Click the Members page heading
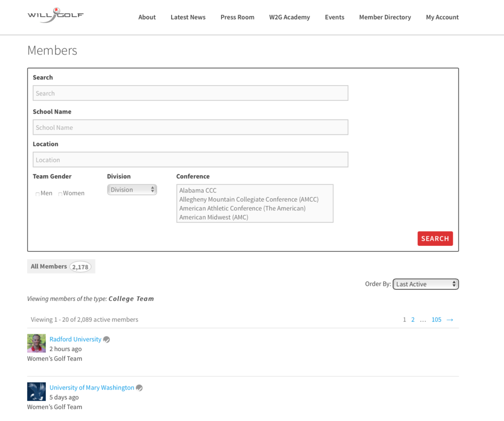 52,51
